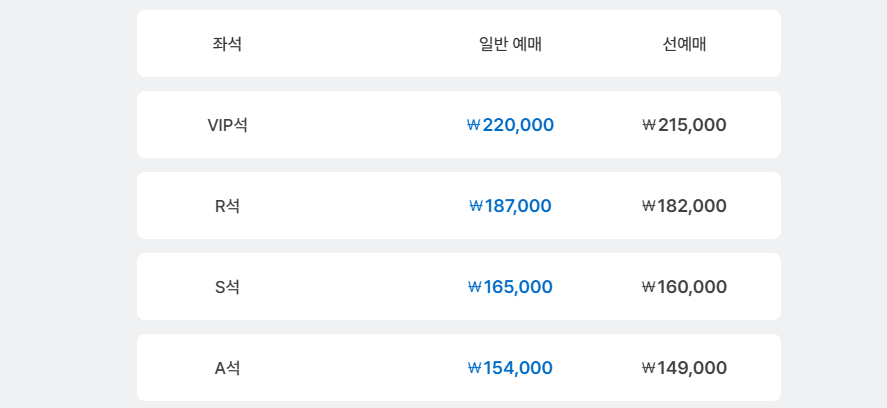Click the 일반 예매 column header
The height and width of the screenshot is (408, 887).
pyautogui.click(x=510, y=44)
